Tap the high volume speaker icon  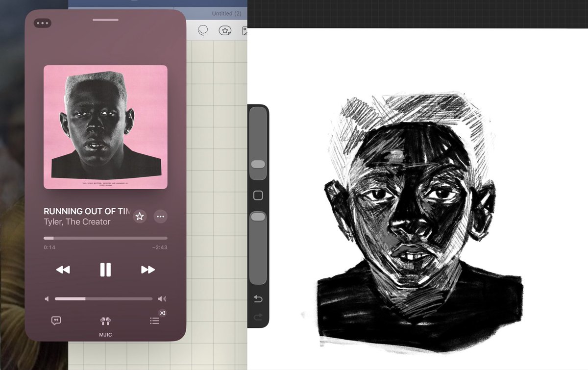162,298
